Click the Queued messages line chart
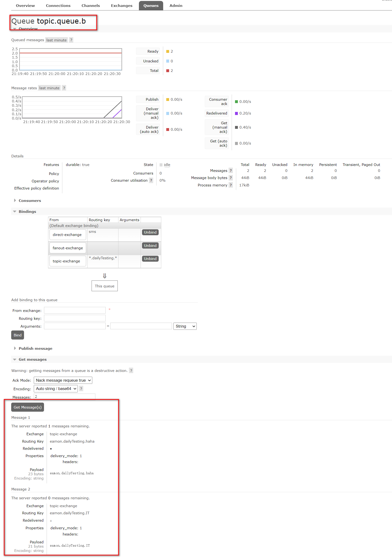 71,60
